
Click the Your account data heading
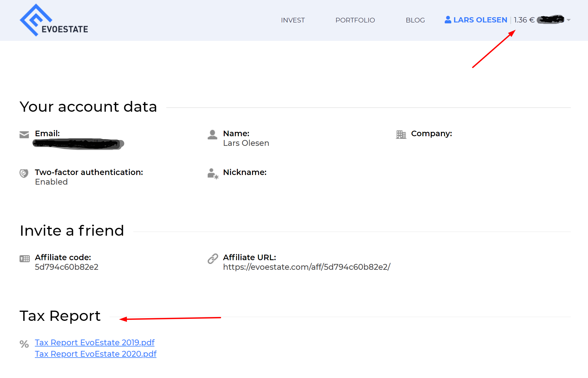coord(88,107)
